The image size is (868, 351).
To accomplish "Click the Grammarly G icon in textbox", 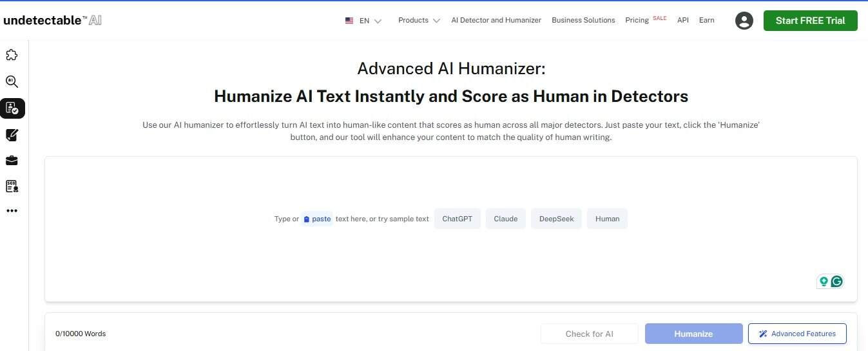I will point(837,281).
